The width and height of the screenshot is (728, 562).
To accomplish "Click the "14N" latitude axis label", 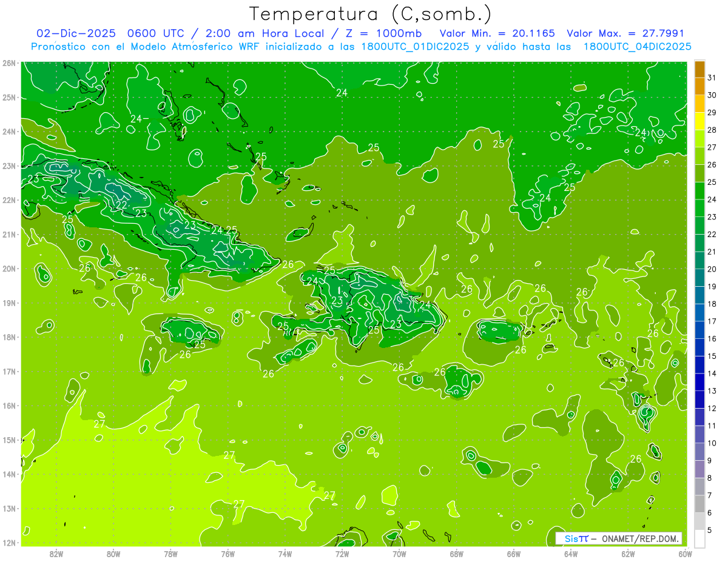I will point(8,474).
